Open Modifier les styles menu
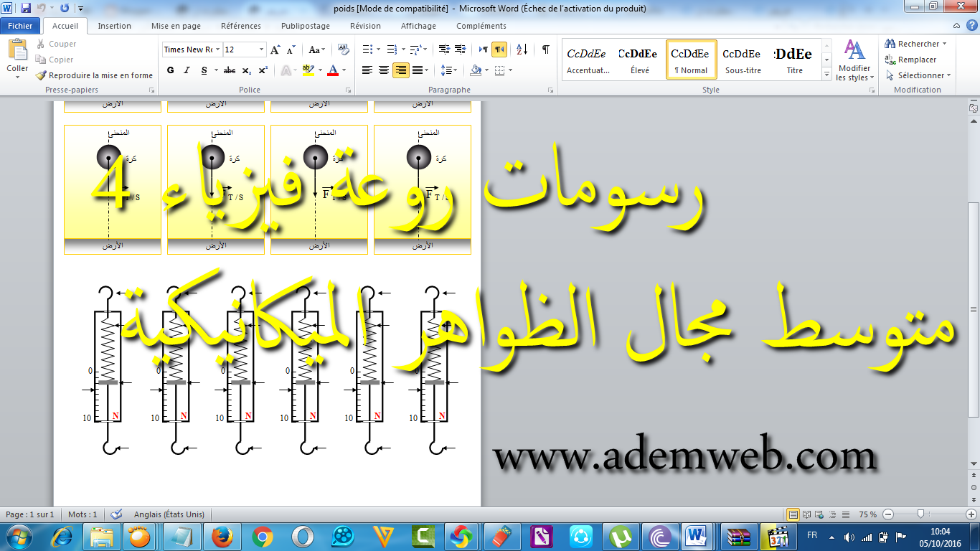980x551 pixels. pyautogui.click(x=854, y=61)
